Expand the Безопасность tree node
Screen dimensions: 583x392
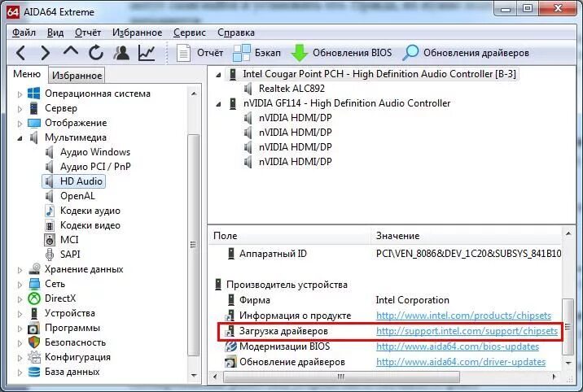point(20,343)
